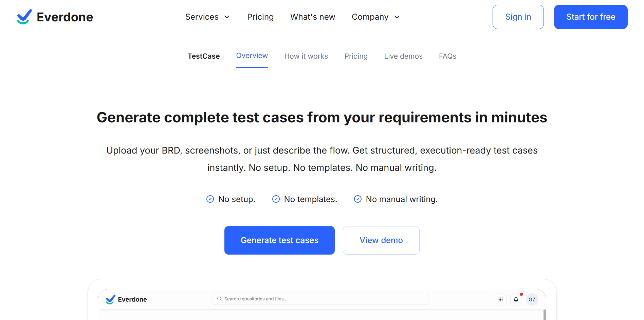Click the check badge beside "No setup"

point(210,199)
